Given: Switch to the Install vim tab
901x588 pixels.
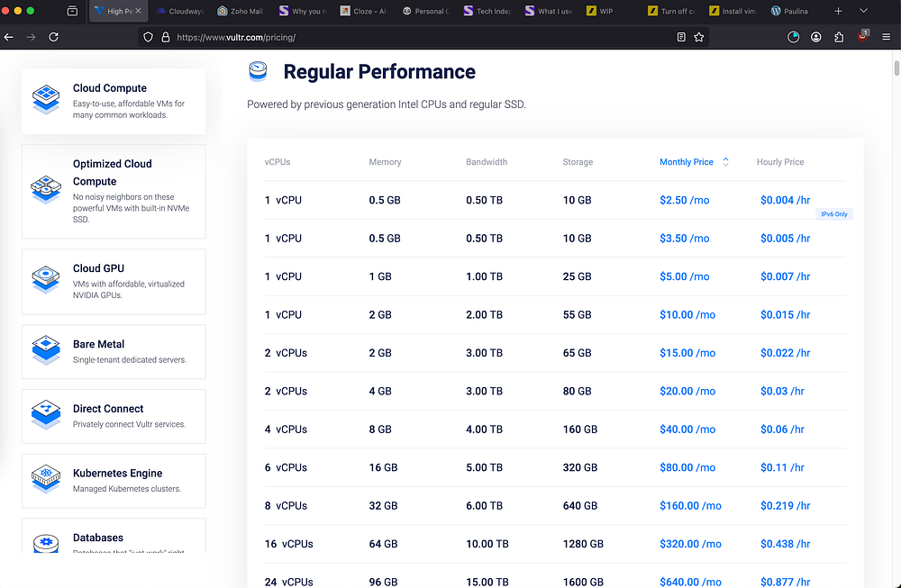Looking at the screenshot, I should pyautogui.click(x=733, y=11).
